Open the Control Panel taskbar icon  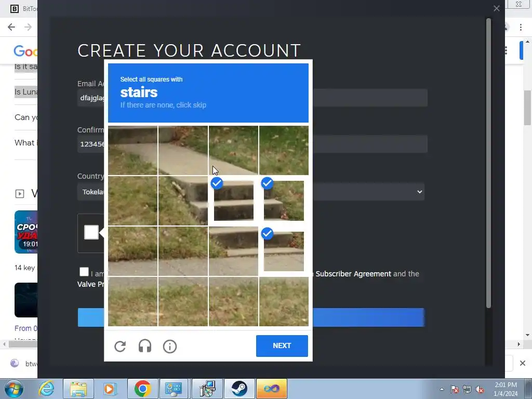[x=174, y=389]
